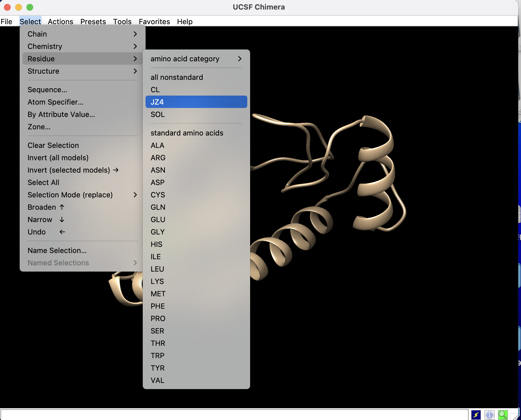The width and height of the screenshot is (521, 420).
Task: Open the Rapid Access lightning bolt icon
Action: point(476,415)
